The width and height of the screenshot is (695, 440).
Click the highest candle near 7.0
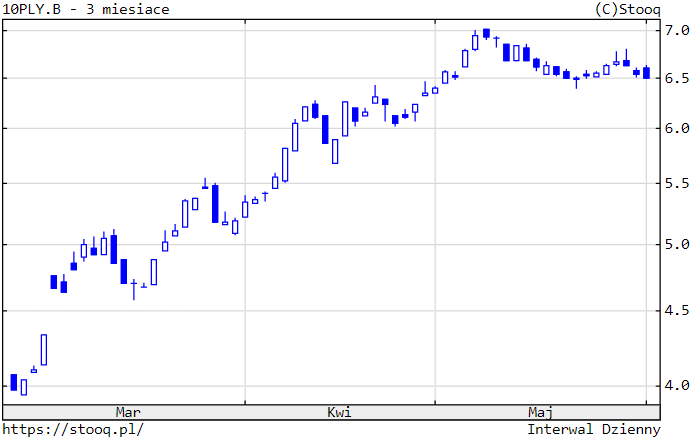486,33
